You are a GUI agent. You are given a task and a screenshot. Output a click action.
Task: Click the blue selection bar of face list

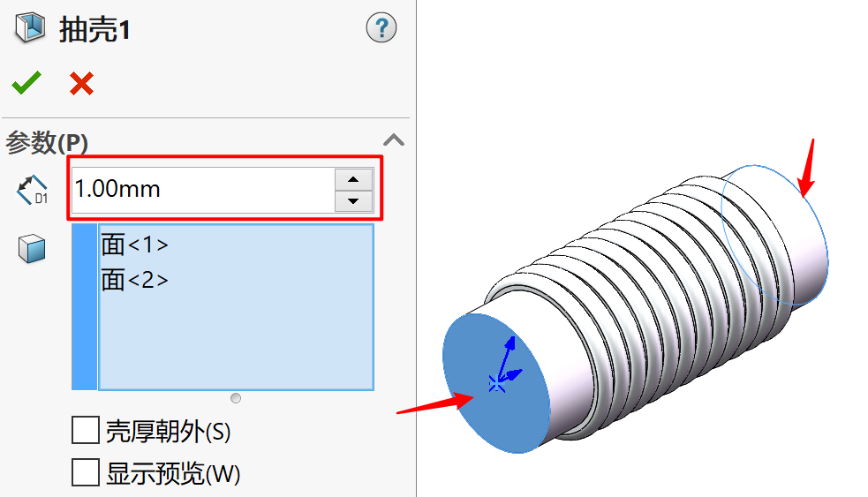(x=85, y=307)
